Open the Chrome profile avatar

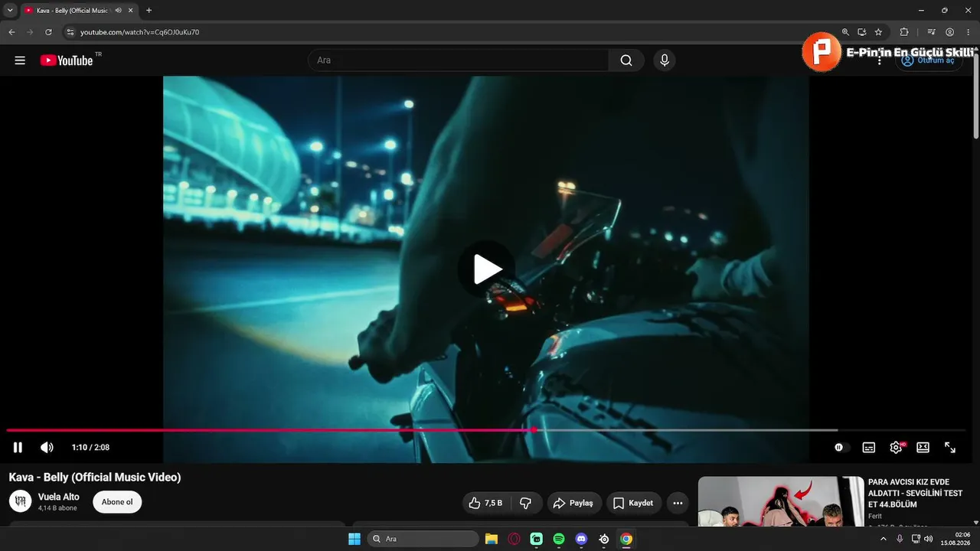click(950, 32)
